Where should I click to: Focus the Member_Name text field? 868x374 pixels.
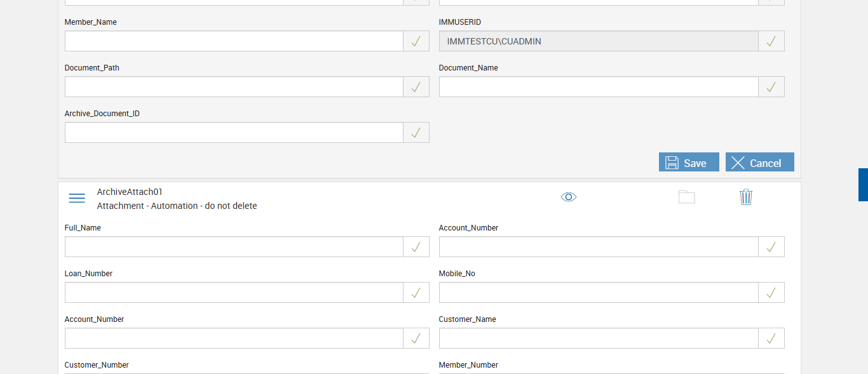point(234,41)
